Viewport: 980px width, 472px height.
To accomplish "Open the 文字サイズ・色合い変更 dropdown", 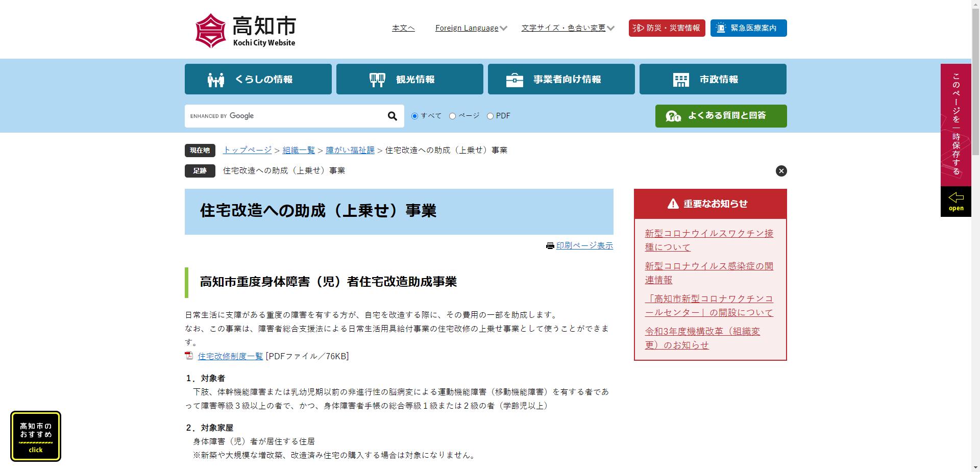I will [567, 28].
